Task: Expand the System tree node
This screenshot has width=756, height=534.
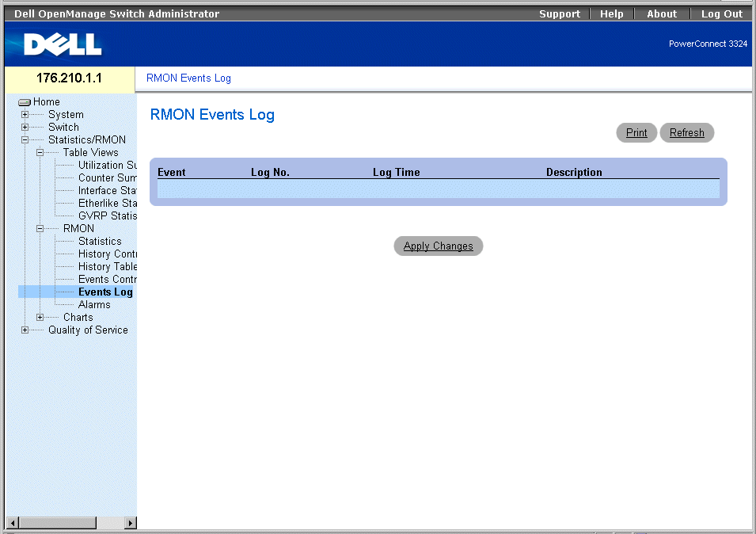Action: [x=25, y=115]
